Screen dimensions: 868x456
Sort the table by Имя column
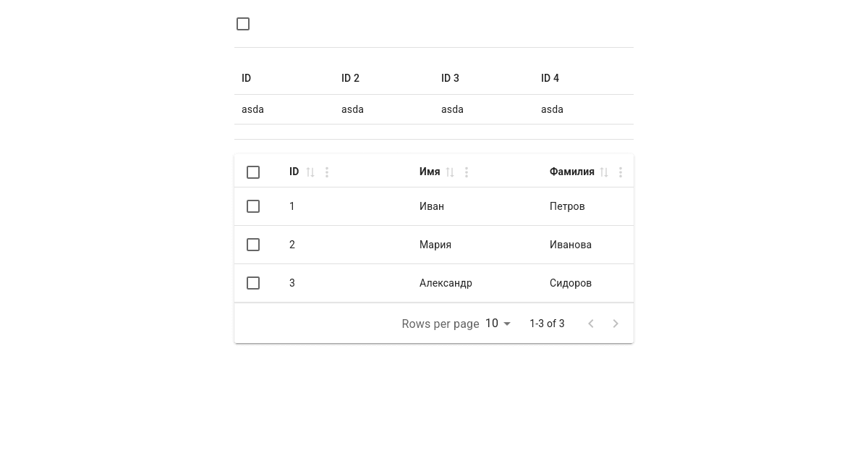[x=450, y=172]
